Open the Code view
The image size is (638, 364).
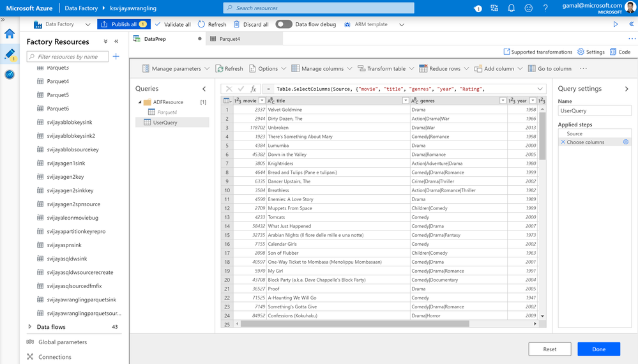pos(620,52)
